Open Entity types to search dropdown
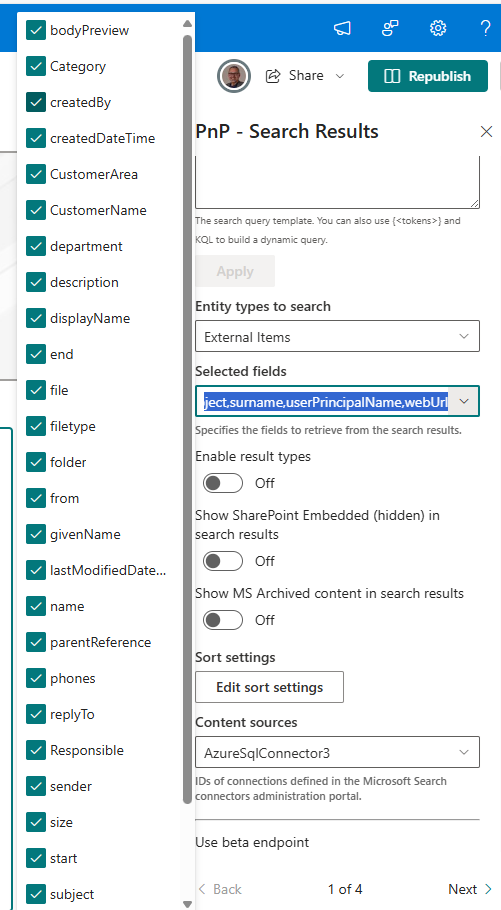Image resolution: width=501 pixels, height=910 pixels. [x=337, y=336]
